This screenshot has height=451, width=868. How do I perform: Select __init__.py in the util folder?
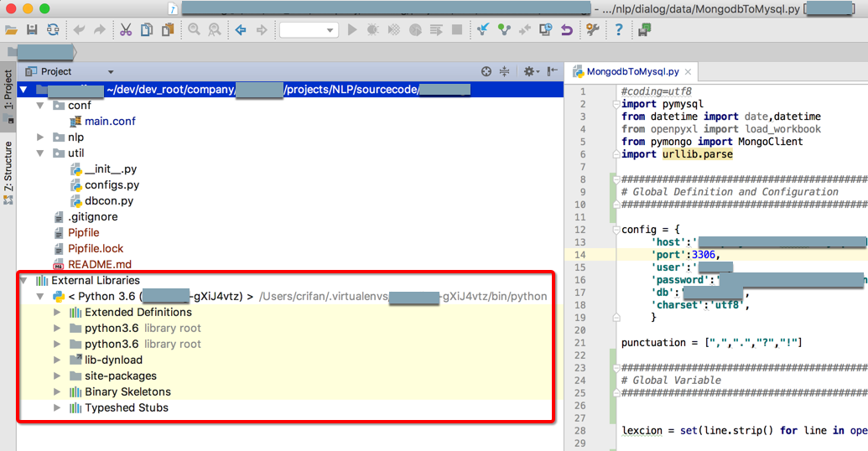110,169
